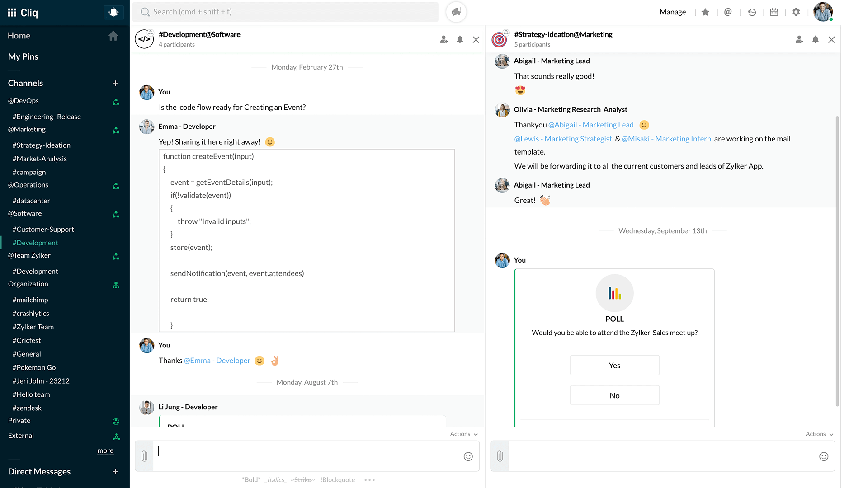Open the calendar icon in top bar
The image size is (868, 488).
(774, 12)
